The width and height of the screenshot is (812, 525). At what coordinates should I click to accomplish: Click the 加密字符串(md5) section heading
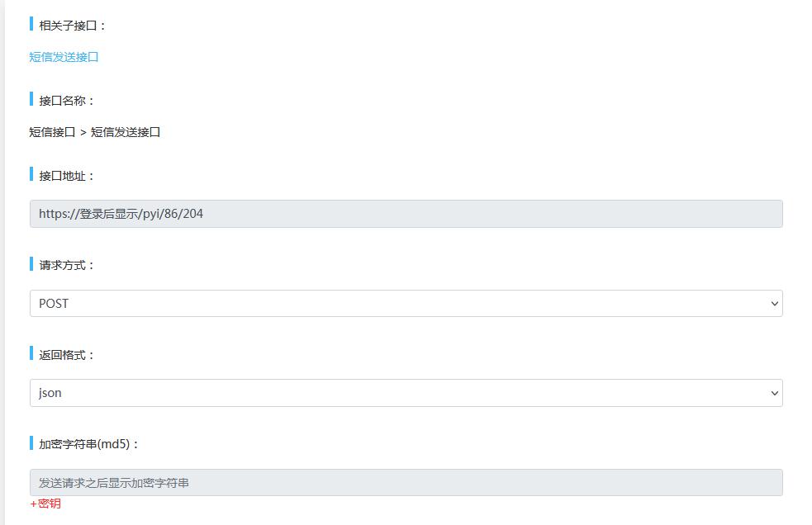89,444
